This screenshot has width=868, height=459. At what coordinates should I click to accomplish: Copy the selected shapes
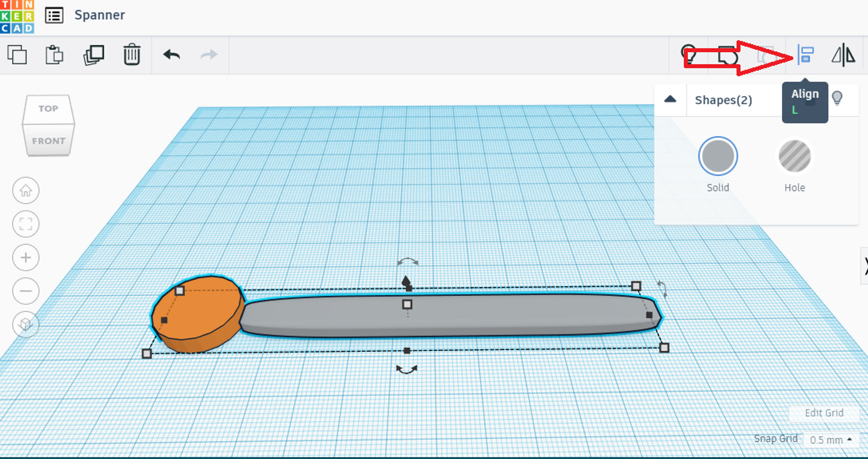17,54
